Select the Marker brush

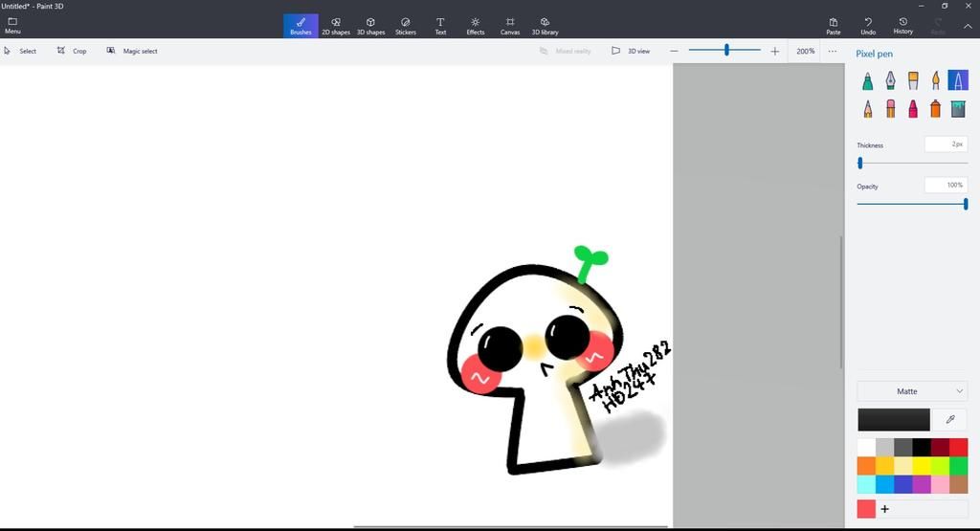[867, 80]
